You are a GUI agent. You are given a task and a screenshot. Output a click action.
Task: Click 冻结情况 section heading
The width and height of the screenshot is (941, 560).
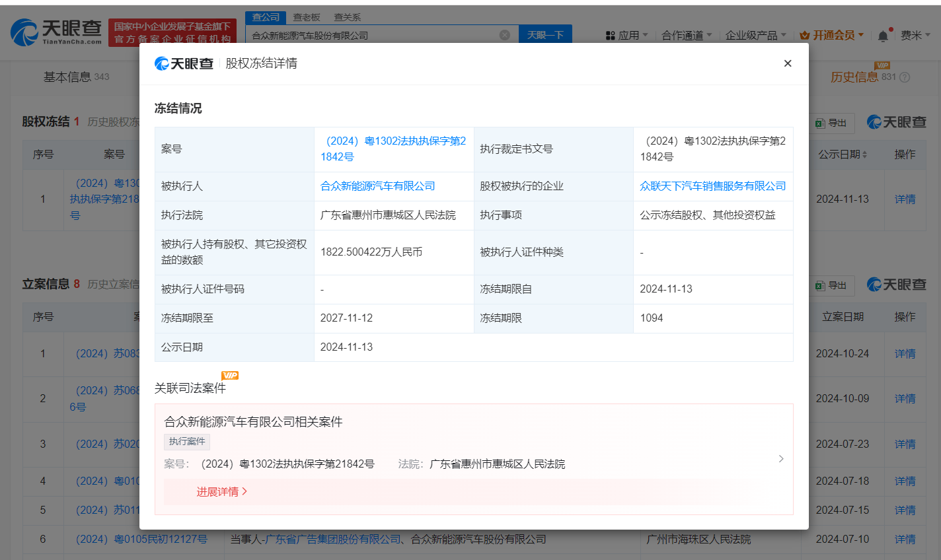(x=178, y=108)
